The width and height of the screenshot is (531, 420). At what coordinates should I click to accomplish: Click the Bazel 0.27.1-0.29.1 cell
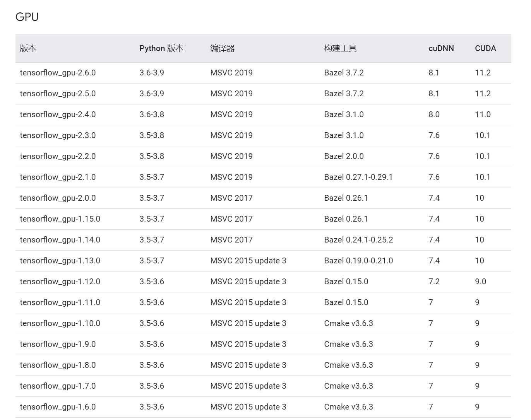point(358,177)
